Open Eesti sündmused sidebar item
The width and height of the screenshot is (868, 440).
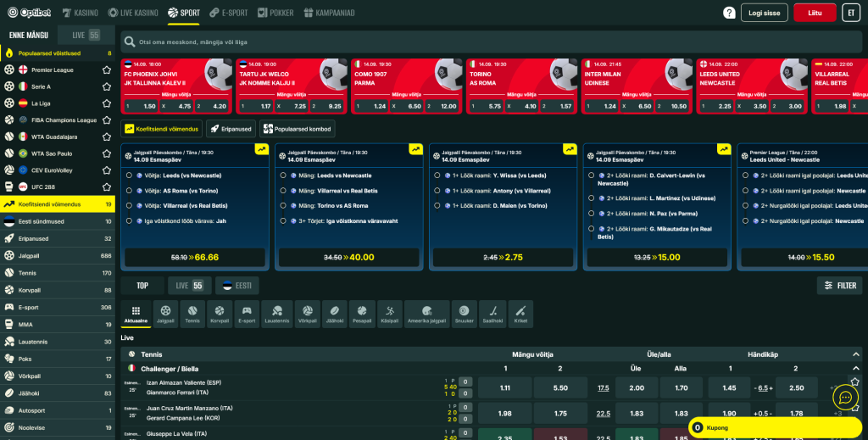point(58,221)
